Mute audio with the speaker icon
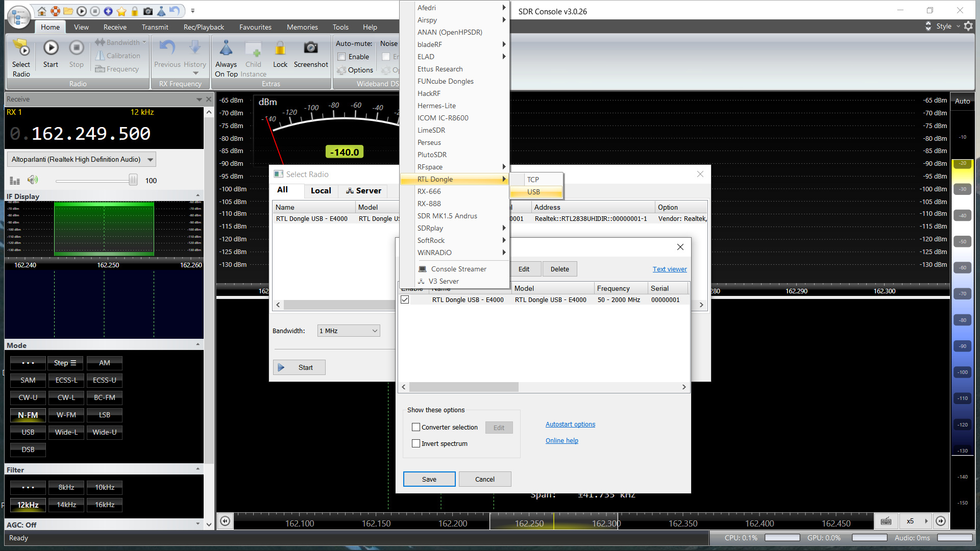The image size is (980, 551). 33,180
